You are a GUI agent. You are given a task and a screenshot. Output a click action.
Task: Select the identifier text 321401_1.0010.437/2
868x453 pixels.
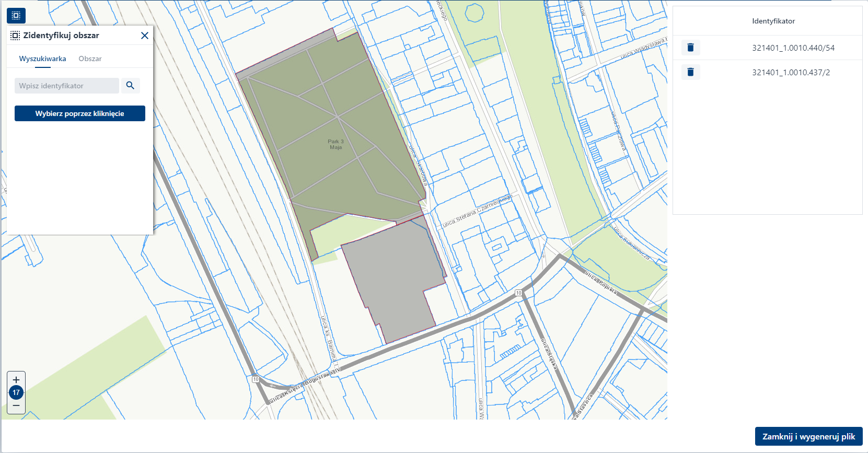791,73
